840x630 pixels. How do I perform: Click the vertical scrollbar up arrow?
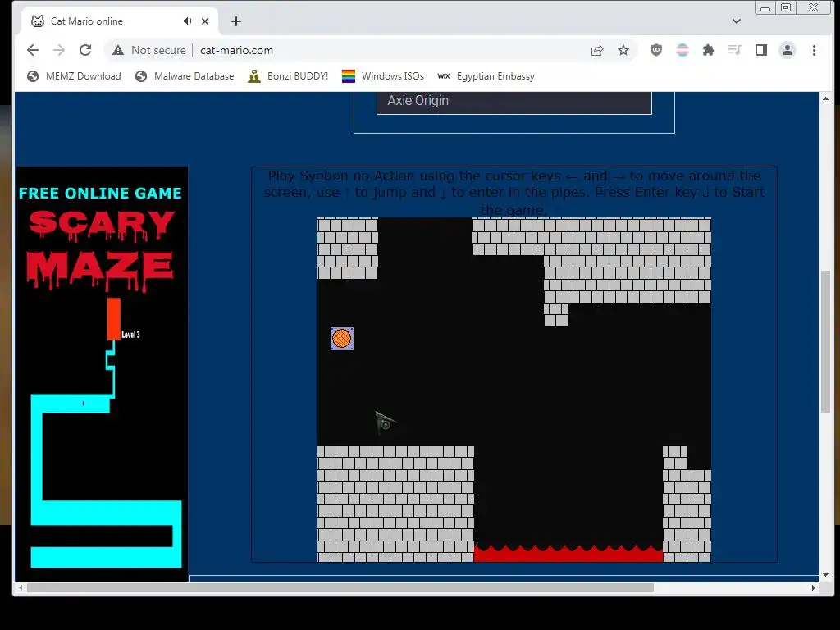point(825,98)
